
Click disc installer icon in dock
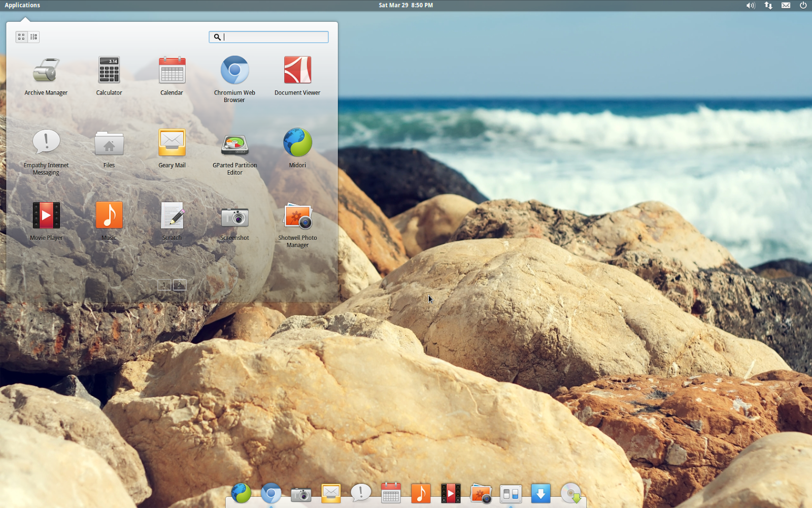click(571, 493)
